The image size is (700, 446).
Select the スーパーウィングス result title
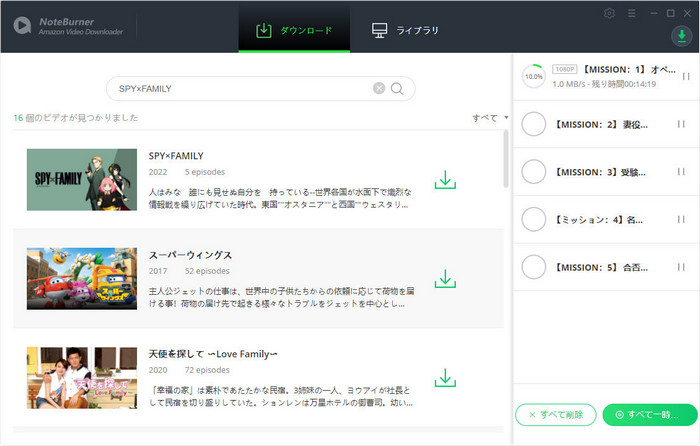190,255
